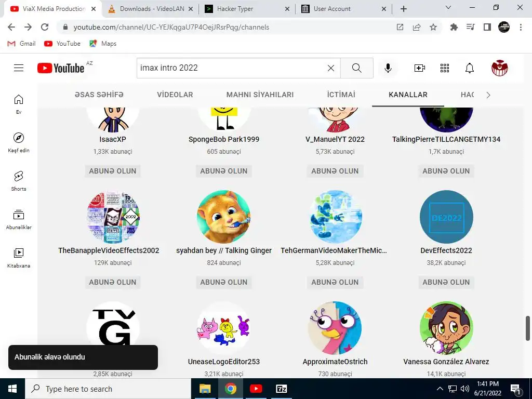Subscribe to V_ManuelYT 2022

pyautogui.click(x=335, y=171)
